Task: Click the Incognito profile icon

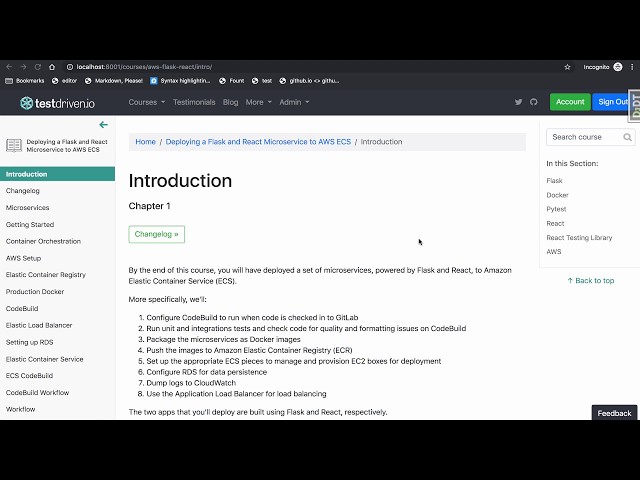Action: pyautogui.click(x=618, y=67)
